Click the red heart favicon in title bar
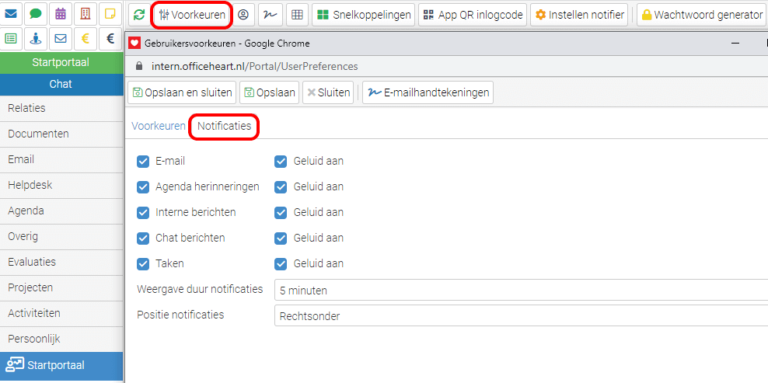 pos(135,44)
